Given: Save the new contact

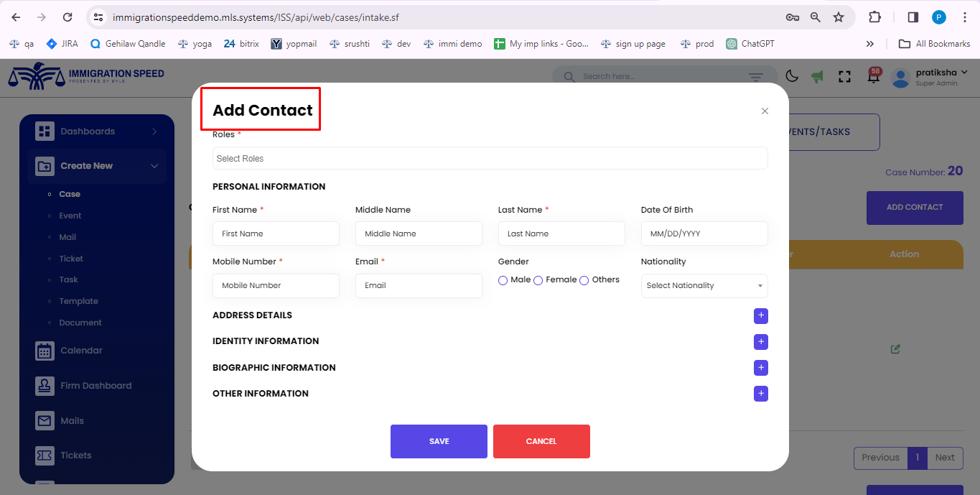Looking at the screenshot, I should pos(438,441).
